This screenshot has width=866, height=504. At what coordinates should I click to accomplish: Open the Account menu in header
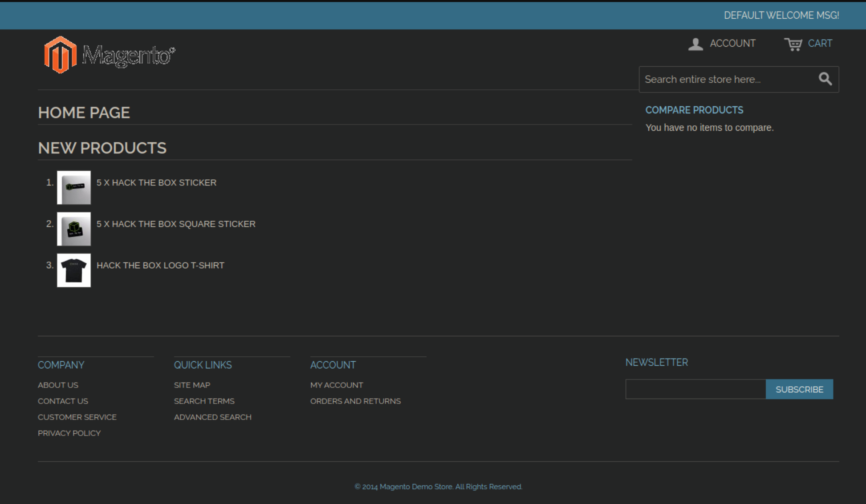click(x=732, y=44)
